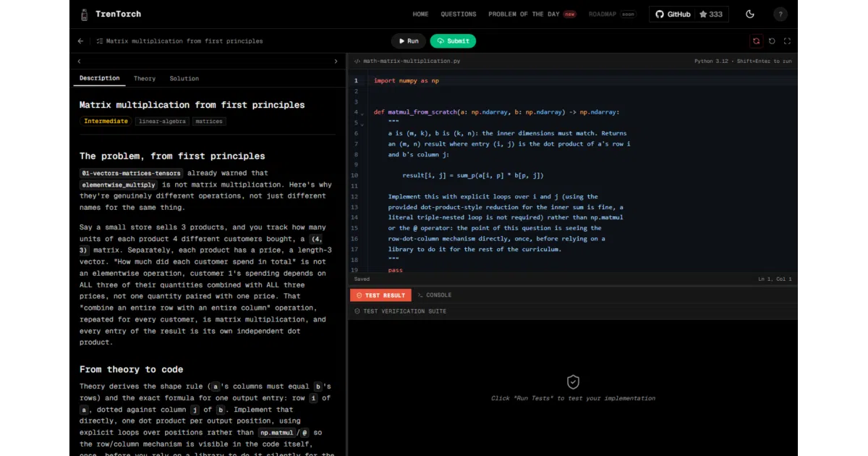The image size is (868, 456).
Task: Go to previous problem with left chevron
Action: tap(79, 62)
